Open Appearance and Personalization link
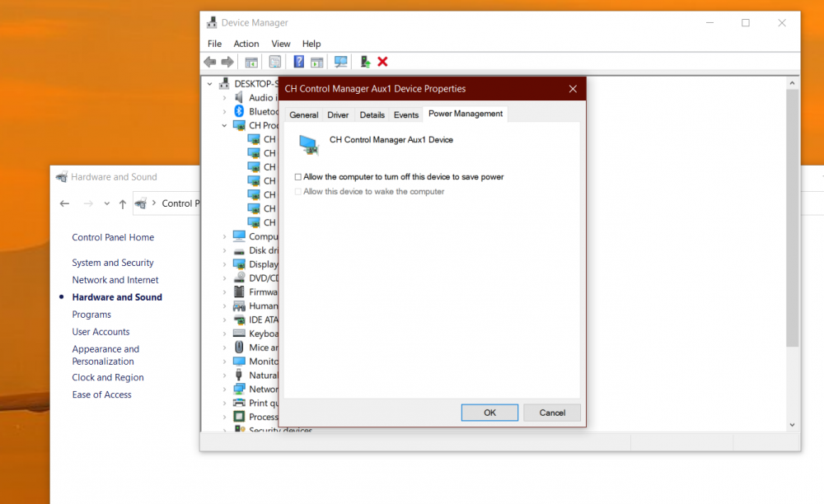 click(105, 355)
